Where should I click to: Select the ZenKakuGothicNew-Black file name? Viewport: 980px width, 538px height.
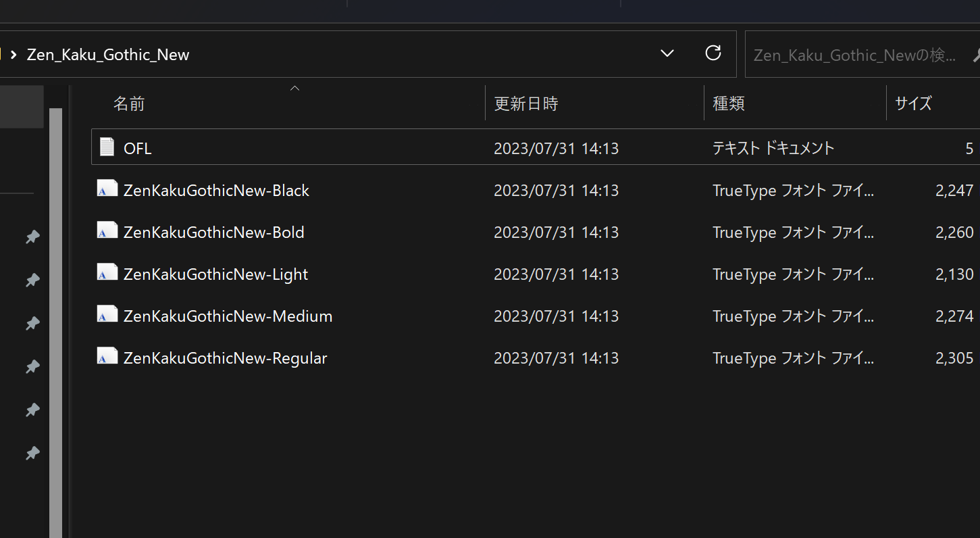pos(216,191)
